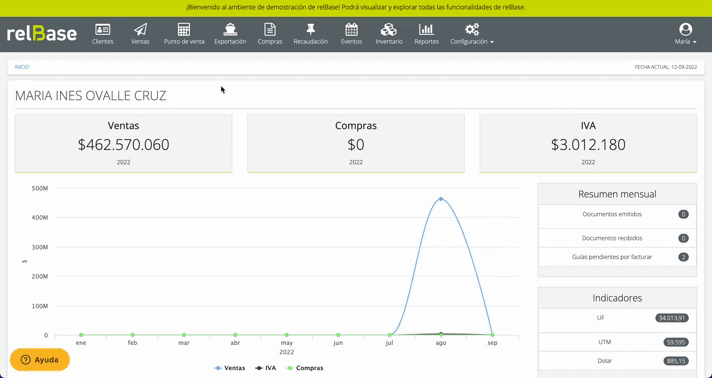This screenshot has width=712, height=378.
Task: Click the Indicadores panel header
Action: pyautogui.click(x=617, y=298)
